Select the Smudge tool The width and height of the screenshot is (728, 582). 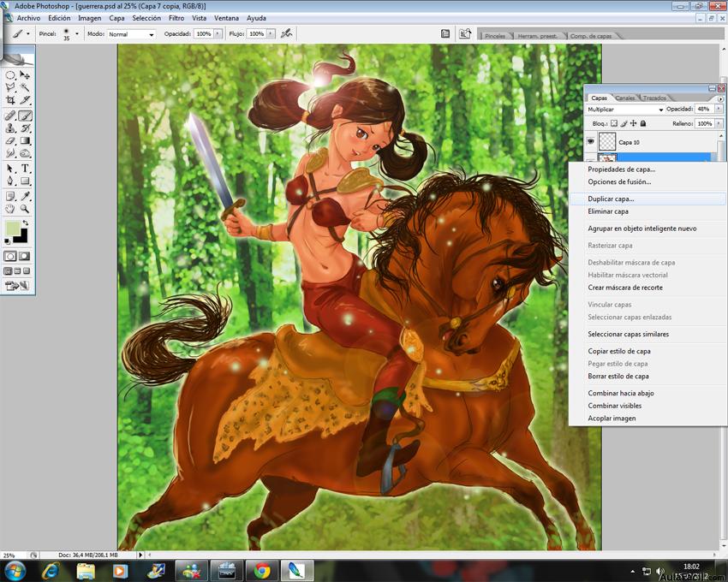pyautogui.click(x=10, y=153)
